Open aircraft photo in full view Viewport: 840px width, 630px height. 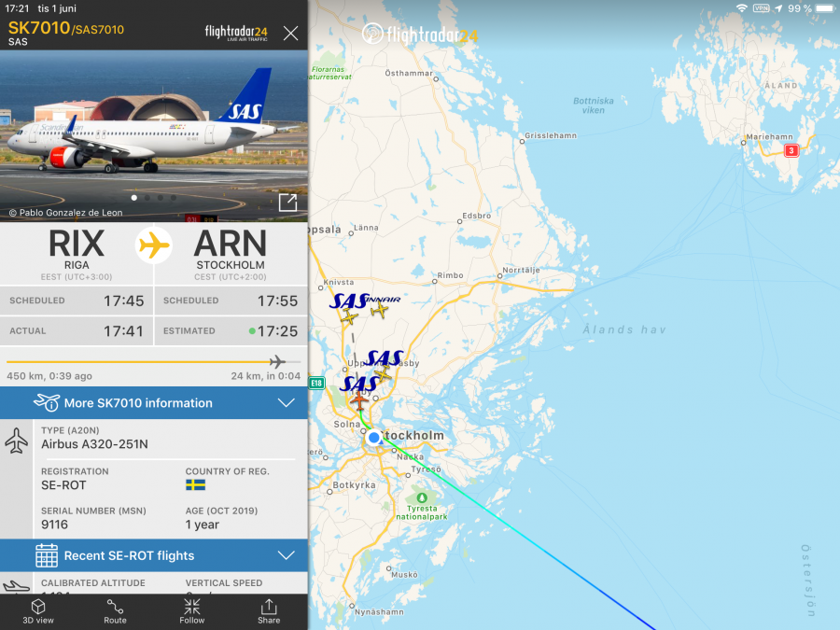(x=288, y=203)
